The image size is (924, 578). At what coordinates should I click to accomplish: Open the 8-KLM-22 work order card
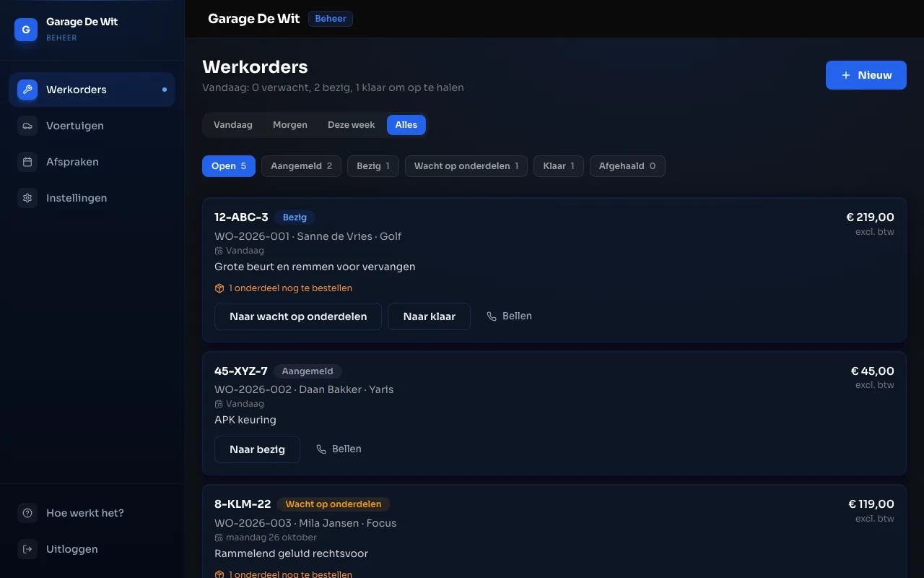(554, 531)
